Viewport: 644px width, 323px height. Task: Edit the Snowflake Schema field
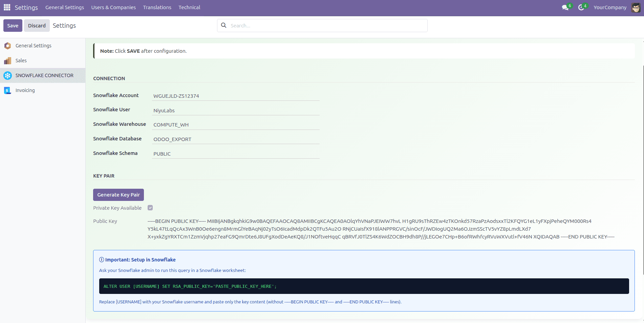click(x=236, y=154)
